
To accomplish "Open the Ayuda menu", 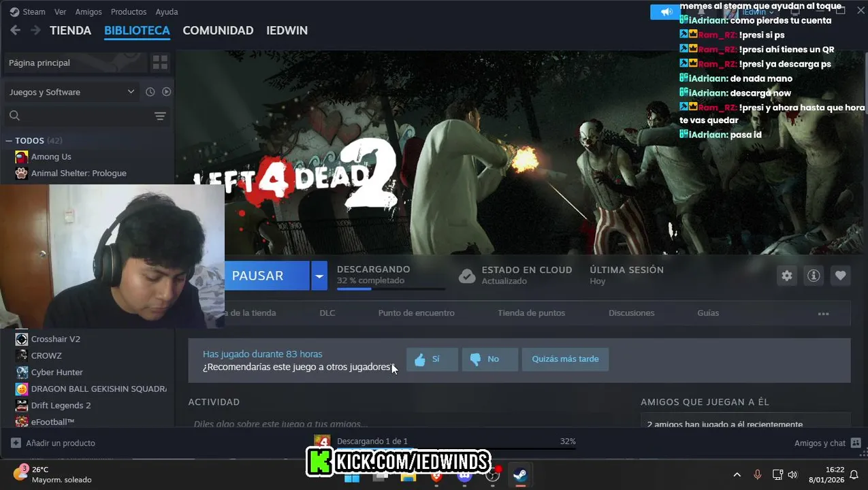I will pyautogui.click(x=167, y=12).
